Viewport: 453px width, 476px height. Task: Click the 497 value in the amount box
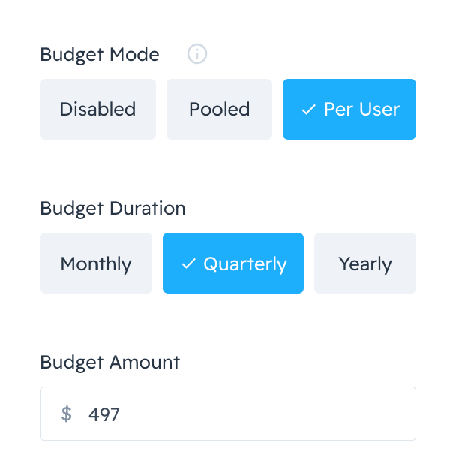104,414
